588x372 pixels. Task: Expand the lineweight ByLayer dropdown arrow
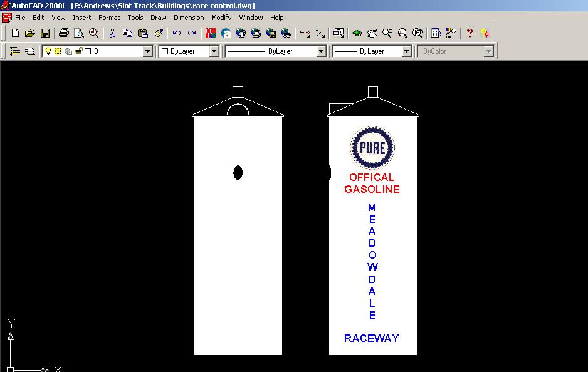[406, 51]
